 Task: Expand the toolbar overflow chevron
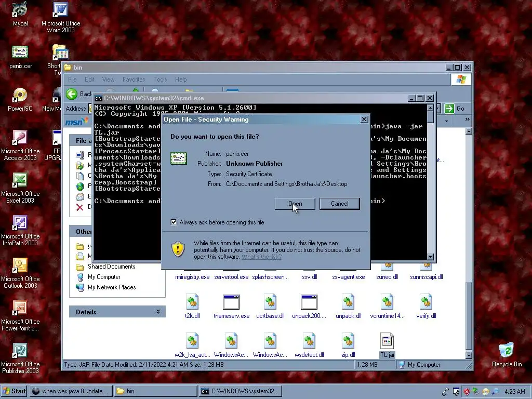467,119
